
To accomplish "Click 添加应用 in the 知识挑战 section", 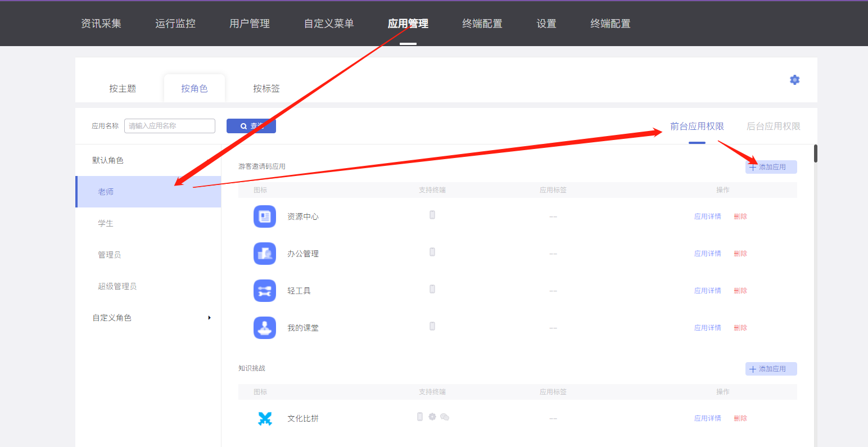I will pyautogui.click(x=771, y=369).
